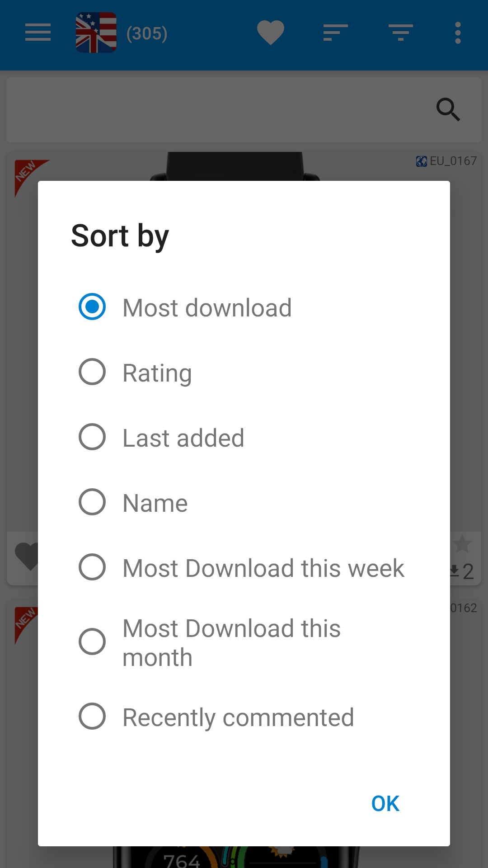
Task: Select the Rating sort option
Action: (92, 372)
